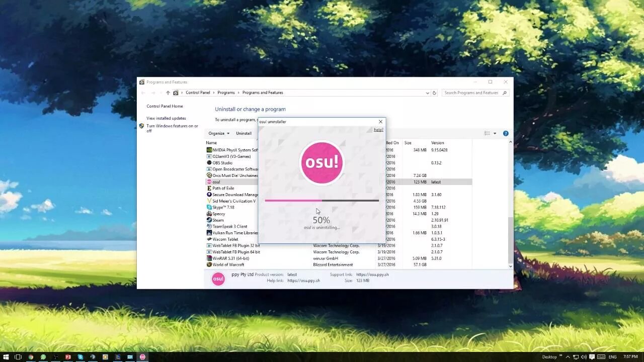The width and height of the screenshot is (644, 362).
Task: Click the help? link in uninstaller
Action: [378, 130]
